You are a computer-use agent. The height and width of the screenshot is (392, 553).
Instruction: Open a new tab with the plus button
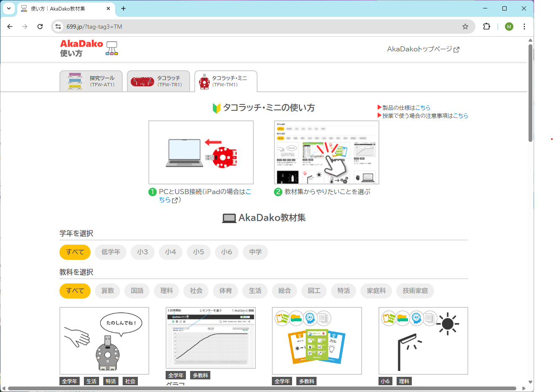[x=123, y=8]
